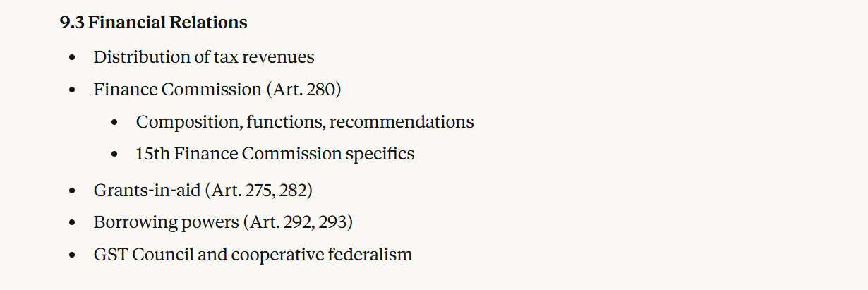
Task: Click the "Distribution of tax revenues" line
Action: pos(203,57)
